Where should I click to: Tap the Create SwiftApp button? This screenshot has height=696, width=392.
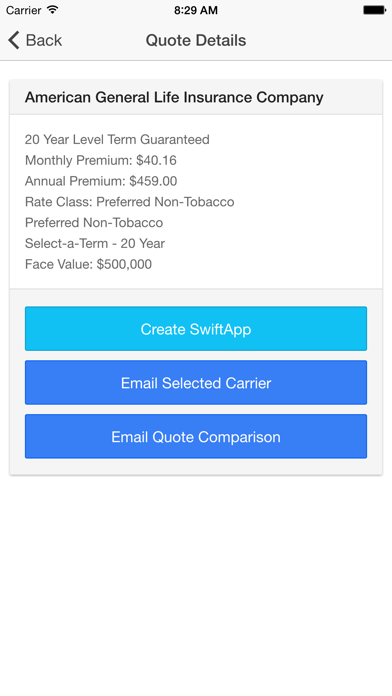pyautogui.click(x=196, y=328)
